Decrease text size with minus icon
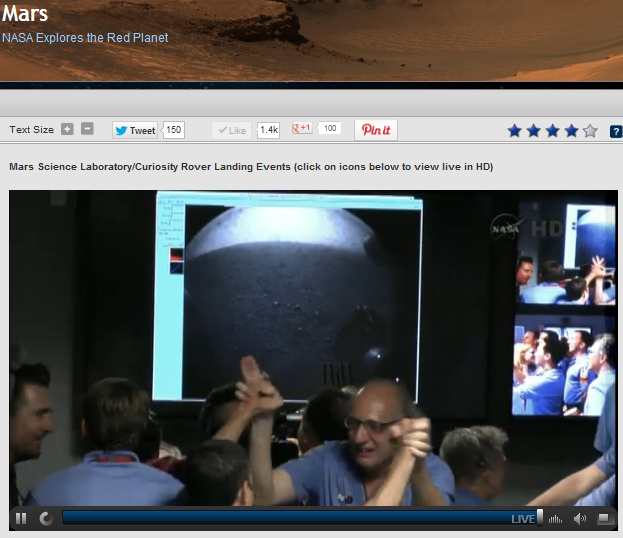623x538 pixels. tap(87, 130)
